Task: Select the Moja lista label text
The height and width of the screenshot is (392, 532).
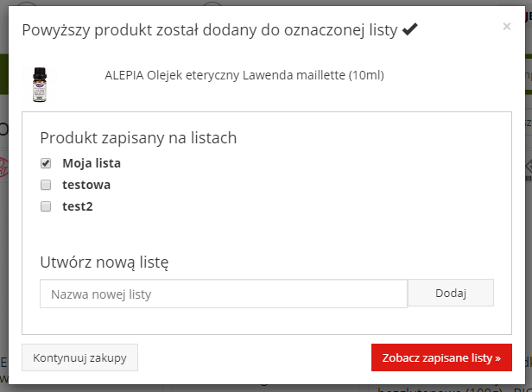Action: pyautogui.click(x=92, y=163)
